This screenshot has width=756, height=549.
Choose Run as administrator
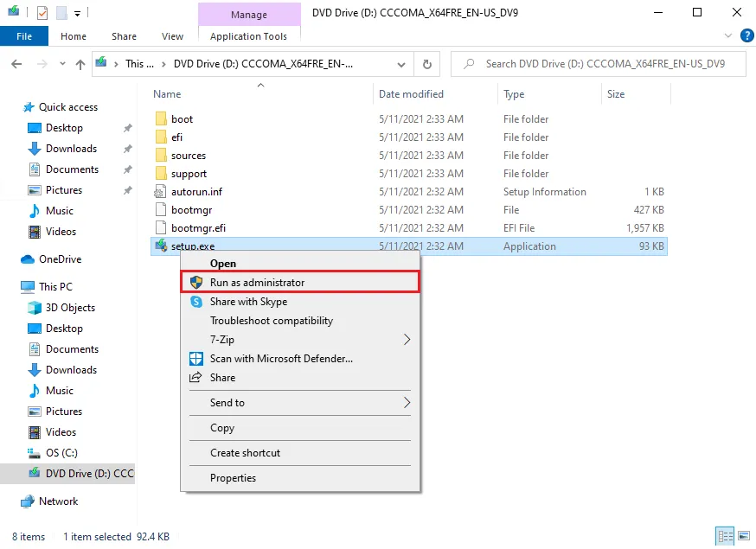(300, 282)
